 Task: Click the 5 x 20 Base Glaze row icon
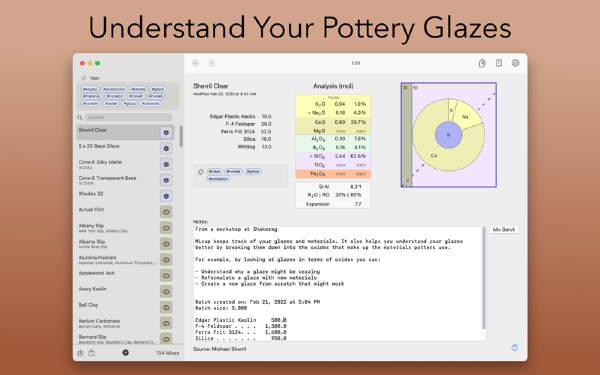pos(166,148)
